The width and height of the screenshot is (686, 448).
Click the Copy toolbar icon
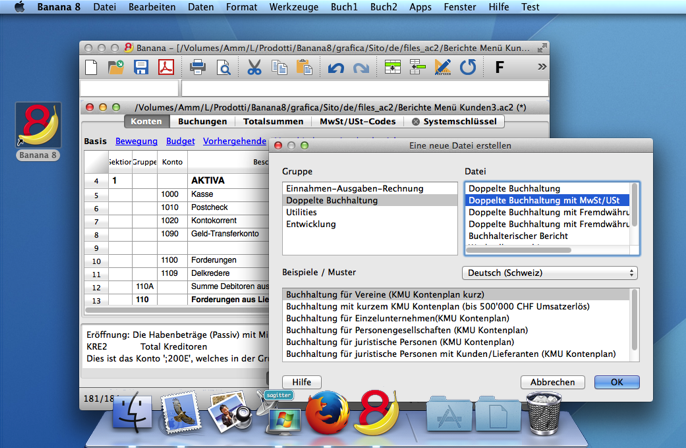tap(280, 67)
